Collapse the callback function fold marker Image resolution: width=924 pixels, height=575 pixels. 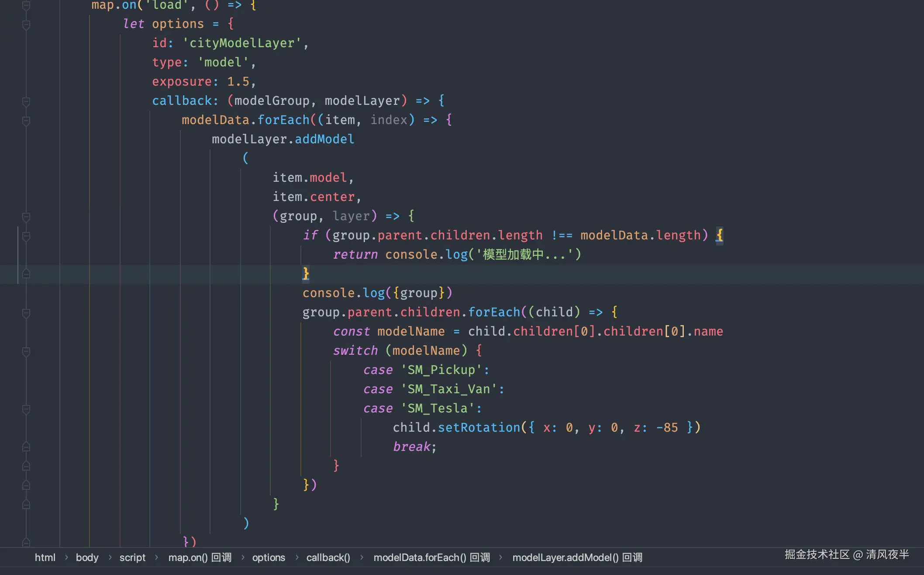click(26, 102)
